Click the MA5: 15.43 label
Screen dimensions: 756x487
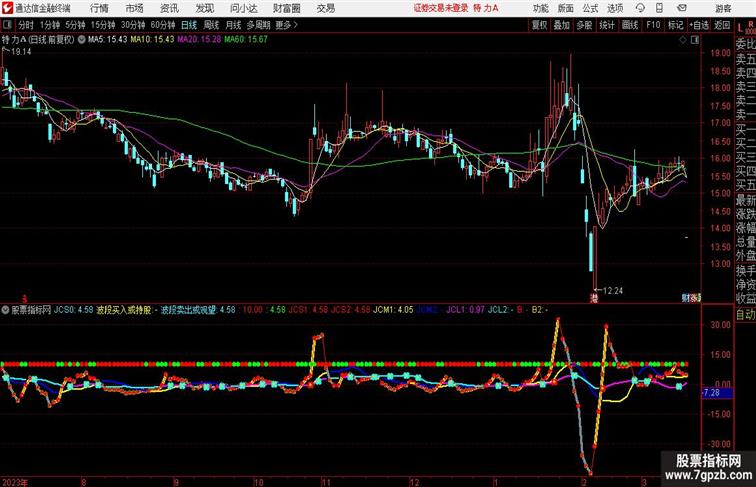(x=108, y=40)
